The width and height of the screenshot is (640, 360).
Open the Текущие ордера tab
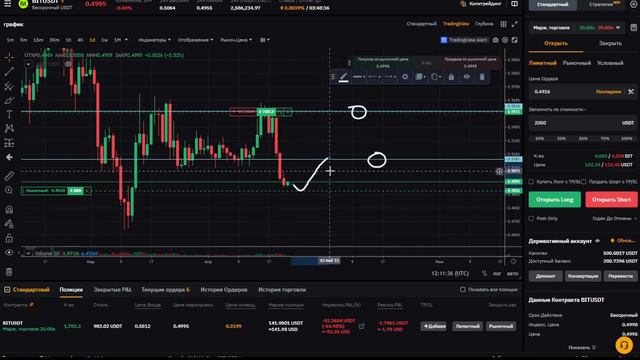[x=165, y=289]
